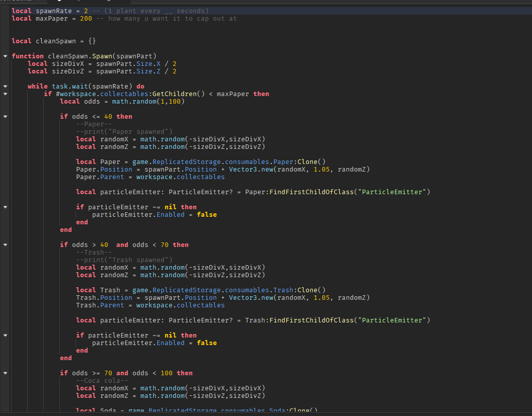
Task: Collapse the 'odds > 40 and odds < 70' block
Action: [x=5, y=245]
